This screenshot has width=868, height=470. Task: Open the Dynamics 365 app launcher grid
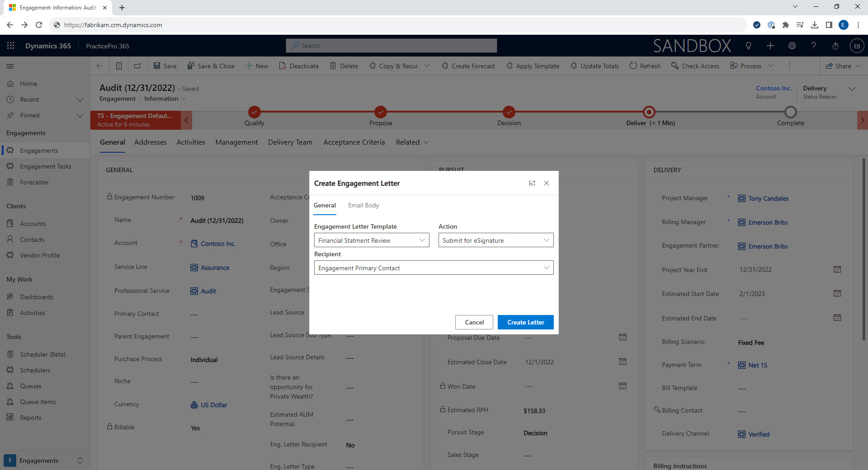click(x=11, y=46)
